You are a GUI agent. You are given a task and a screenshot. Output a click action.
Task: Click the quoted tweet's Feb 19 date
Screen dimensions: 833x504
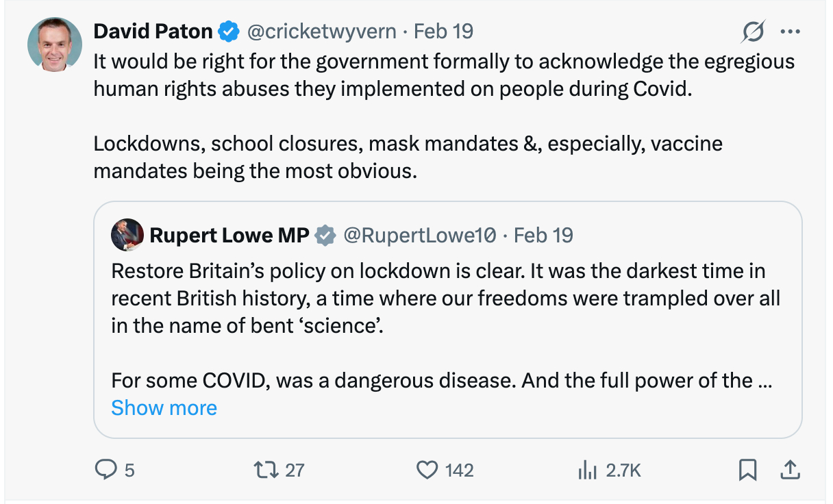(x=543, y=236)
